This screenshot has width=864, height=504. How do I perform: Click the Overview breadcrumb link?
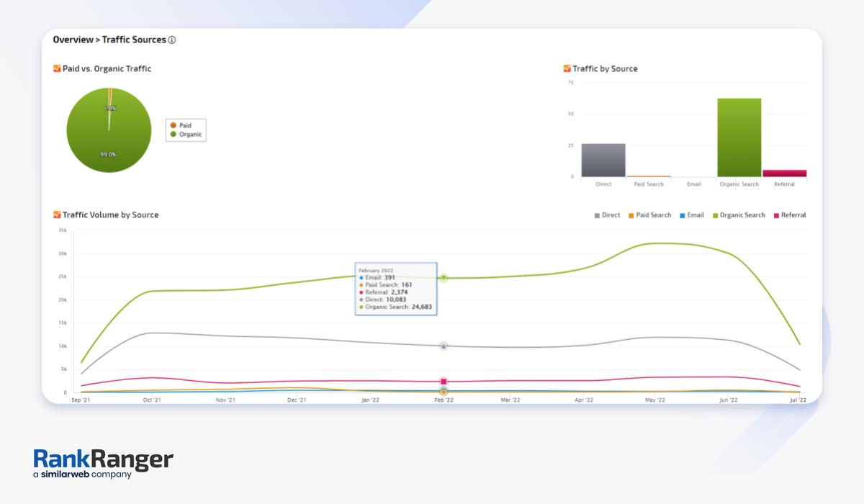coord(72,40)
